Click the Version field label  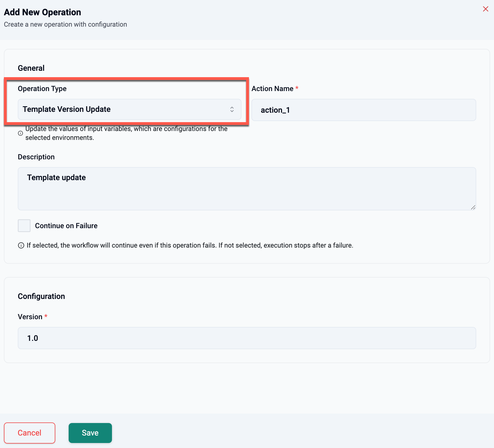click(x=30, y=317)
